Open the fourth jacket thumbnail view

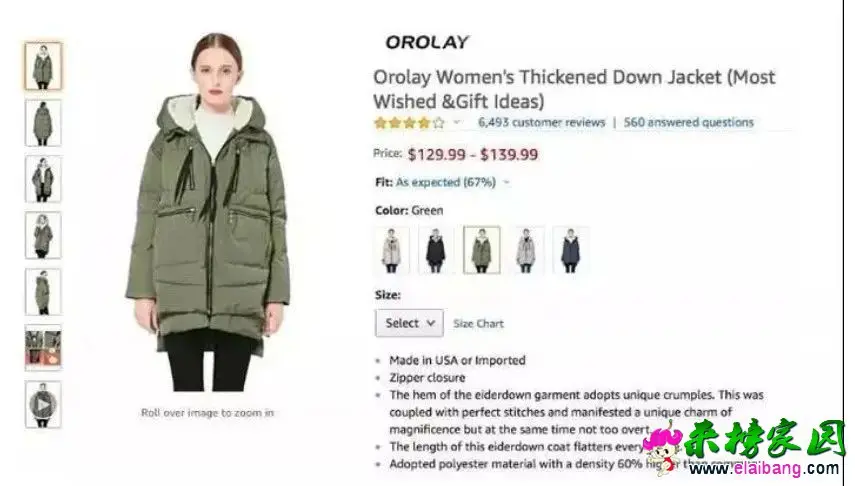click(43, 235)
